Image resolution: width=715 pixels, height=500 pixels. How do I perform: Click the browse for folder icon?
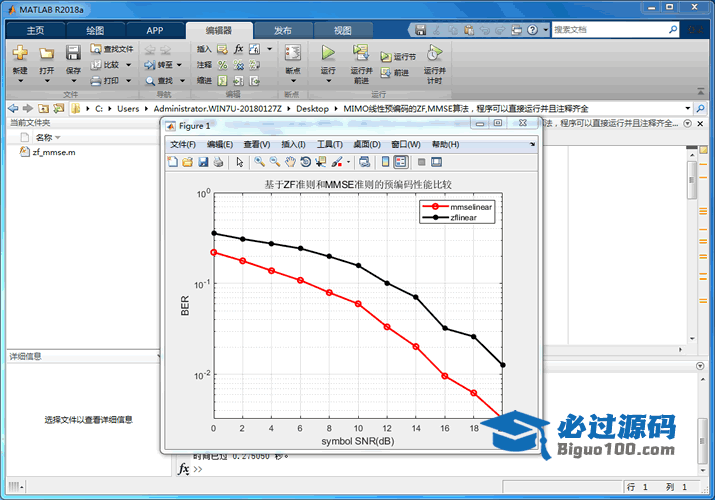tap(59, 108)
